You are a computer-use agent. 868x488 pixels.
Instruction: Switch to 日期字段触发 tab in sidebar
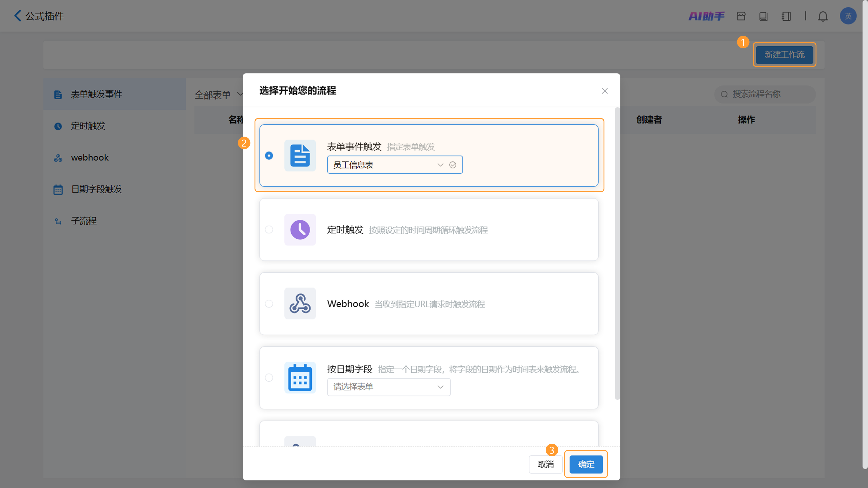pyautogui.click(x=115, y=190)
